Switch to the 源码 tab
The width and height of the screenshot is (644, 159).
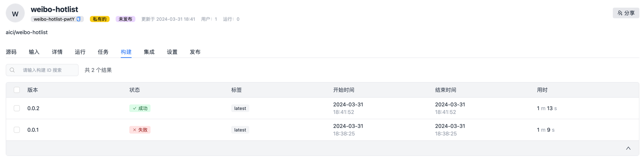pyautogui.click(x=11, y=52)
